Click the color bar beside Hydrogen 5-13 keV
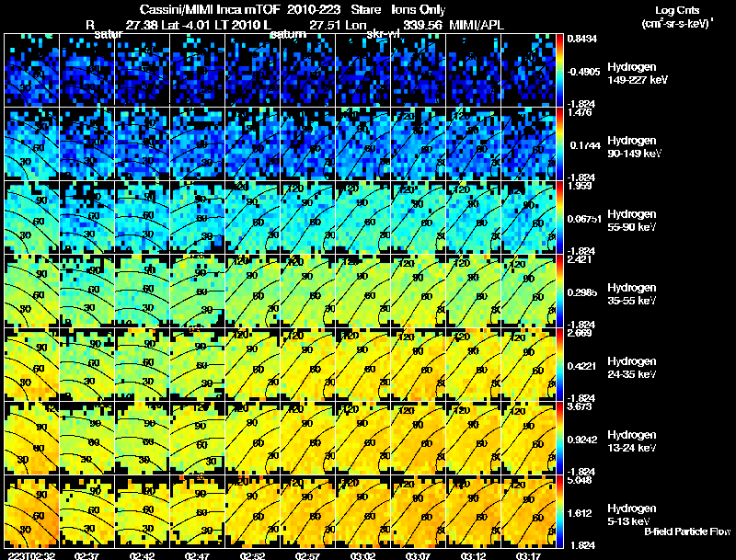Viewport: 736px width, 560px height. pyautogui.click(x=559, y=512)
